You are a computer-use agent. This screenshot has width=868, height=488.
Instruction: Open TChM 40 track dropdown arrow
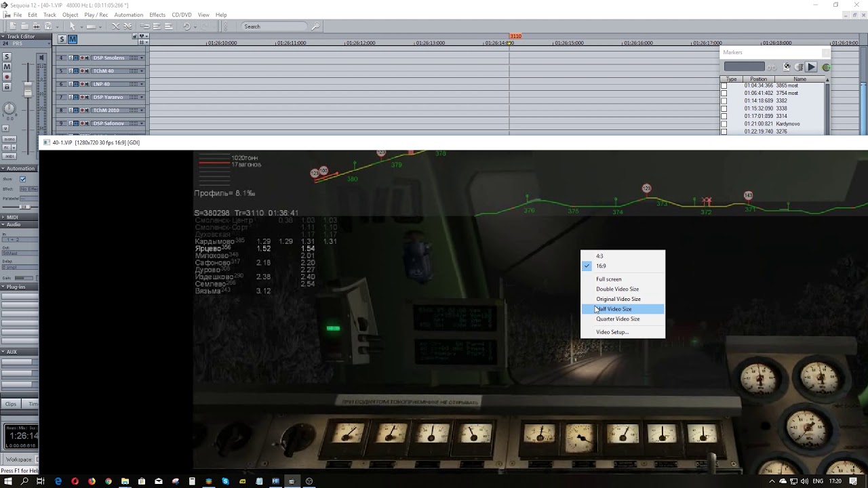142,71
